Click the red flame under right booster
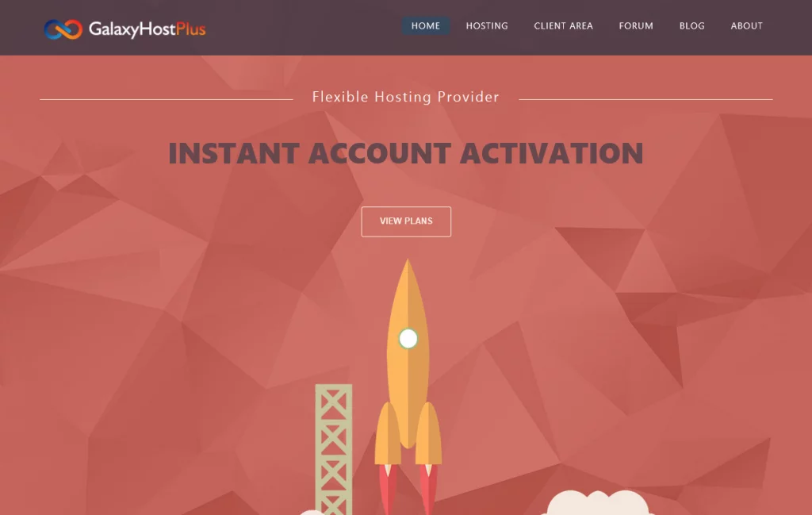Screen dimensions: 812x515 tap(429, 490)
